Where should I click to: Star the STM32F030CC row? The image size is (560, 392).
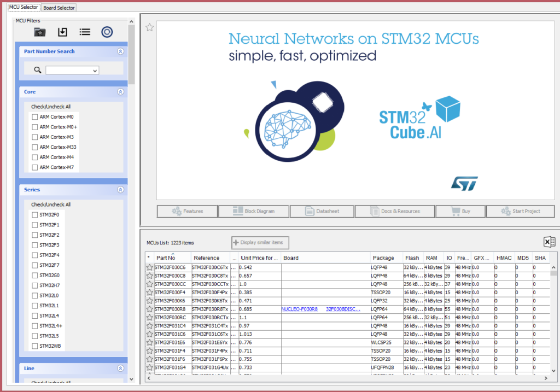click(149, 284)
